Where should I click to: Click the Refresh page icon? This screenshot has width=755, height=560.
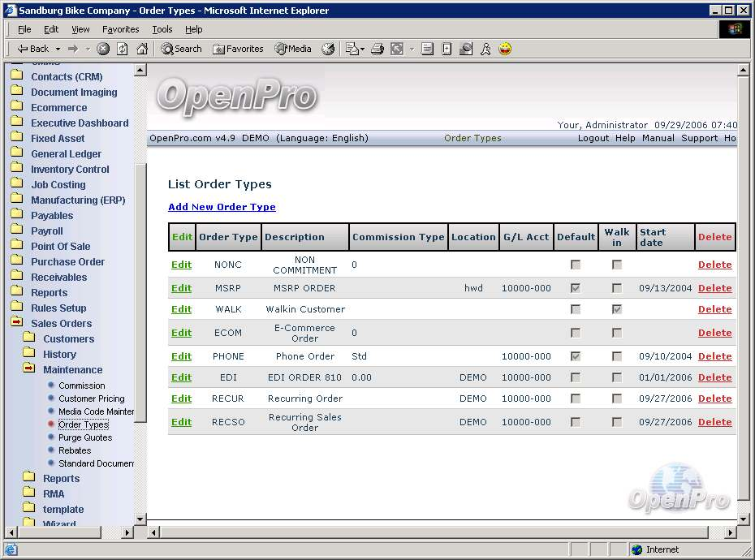123,49
